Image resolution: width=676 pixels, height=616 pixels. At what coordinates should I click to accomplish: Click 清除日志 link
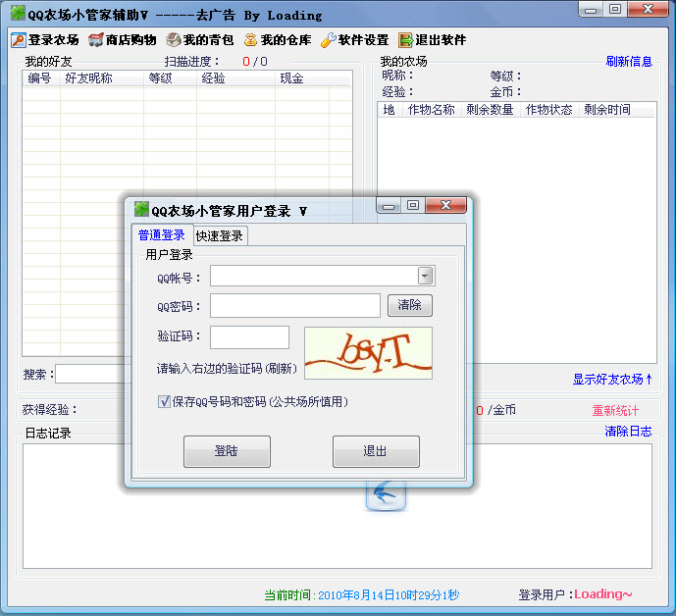(x=628, y=431)
